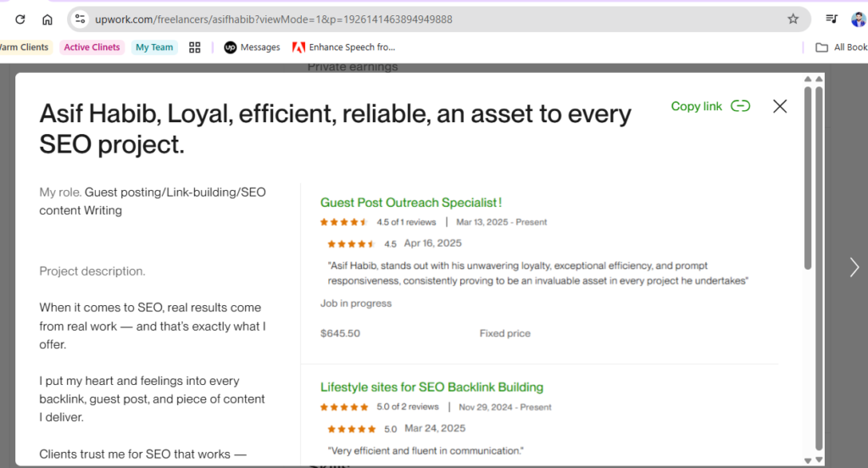Open the My Team bookmark
This screenshot has width=868, height=468.
(154, 47)
